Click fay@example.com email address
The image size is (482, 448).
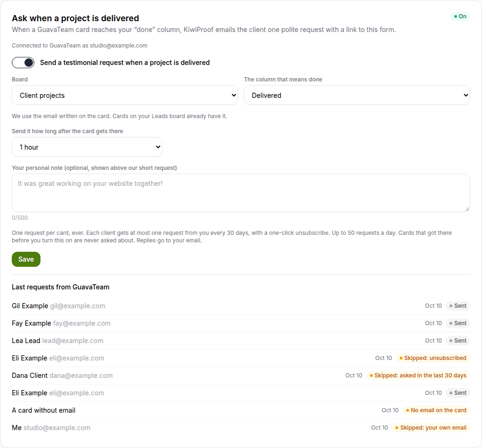coord(82,323)
